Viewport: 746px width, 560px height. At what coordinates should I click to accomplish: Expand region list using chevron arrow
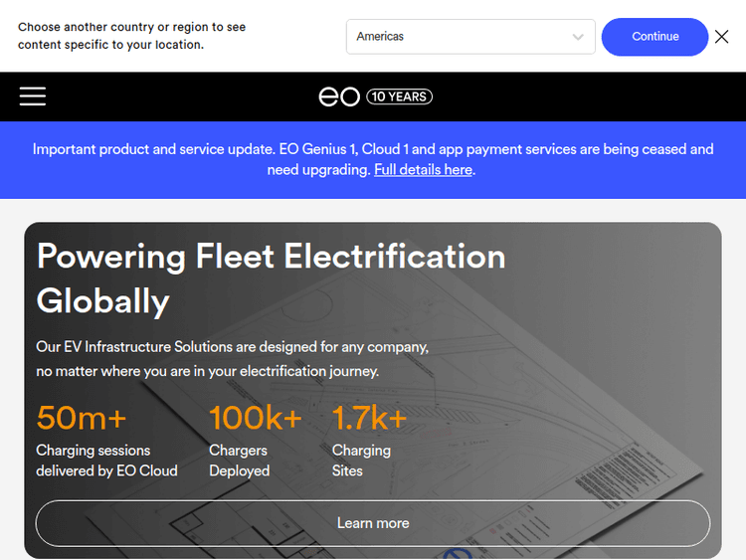(578, 37)
